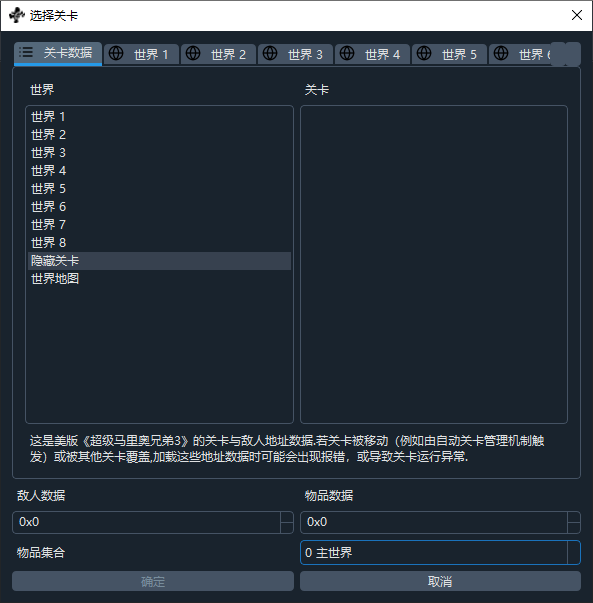Select 世界 5 in the 世界 list
The width and height of the screenshot is (593, 603).
pyautogui.click(x=159, y=189)
